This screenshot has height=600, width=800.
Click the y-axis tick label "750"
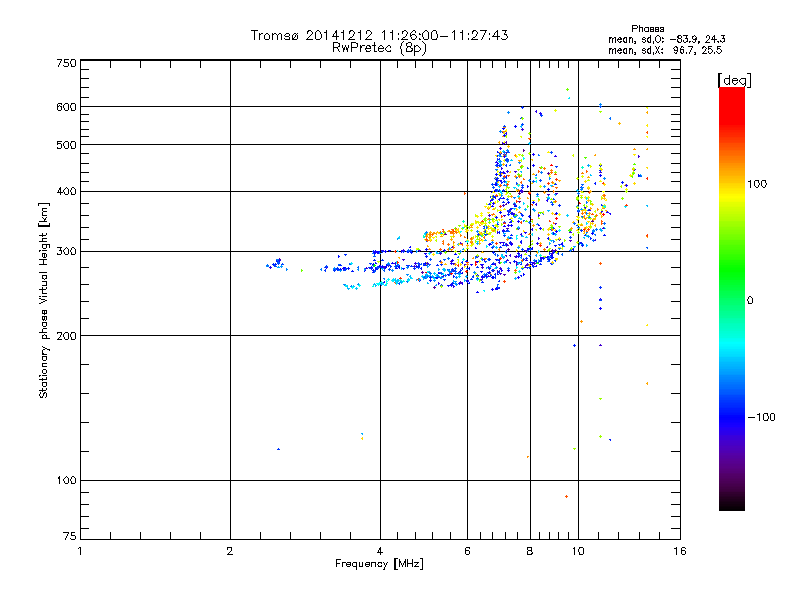66,63
